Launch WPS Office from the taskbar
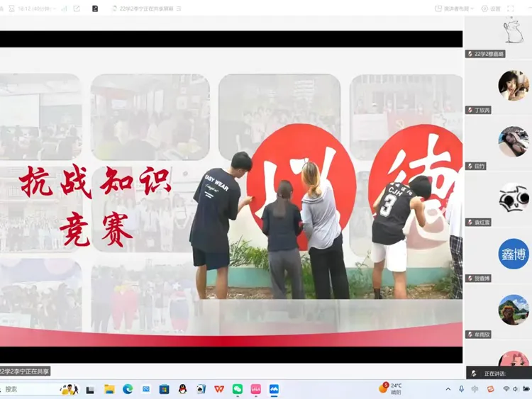The height and width of the screenshot is (399, 532). click(219, 389)
